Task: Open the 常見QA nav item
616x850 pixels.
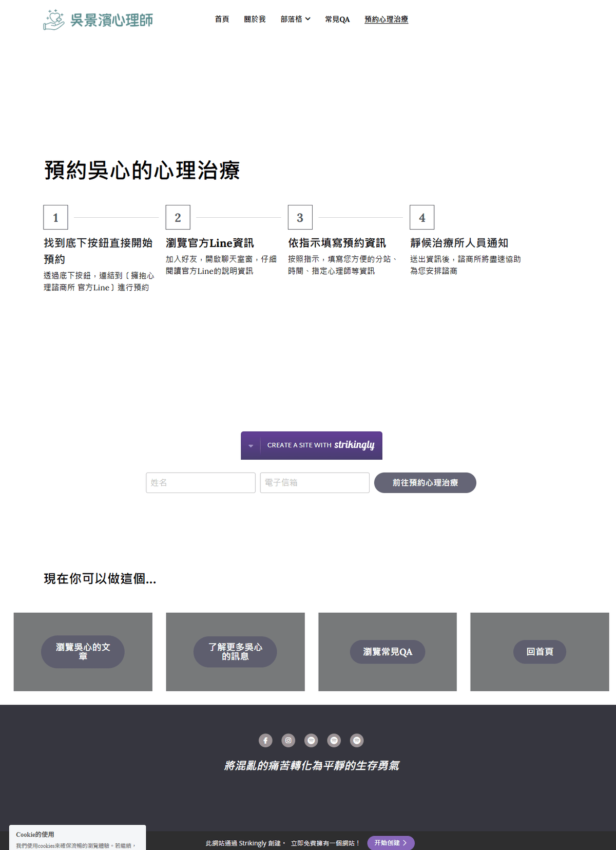Action: (337, 19)
